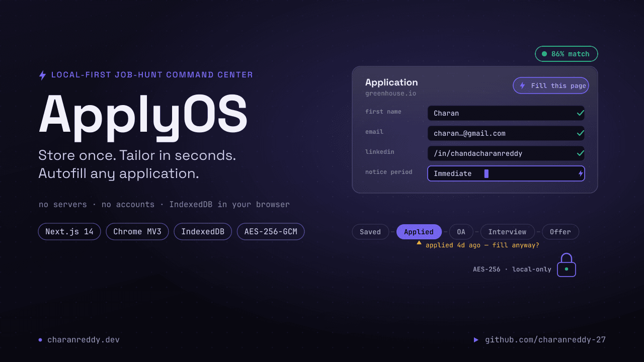Click the padlock icon near AES-256 label

coord(567,265)
